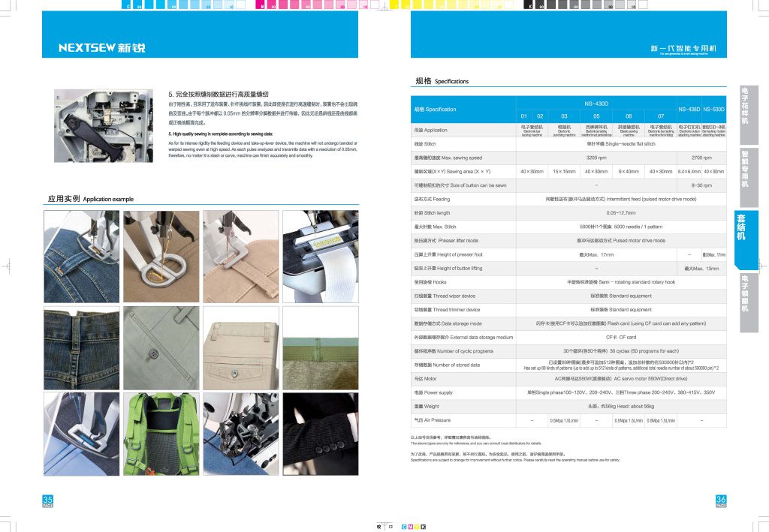
Task: Open the black suit sleeve buttons photo
Action: [321, 434]
